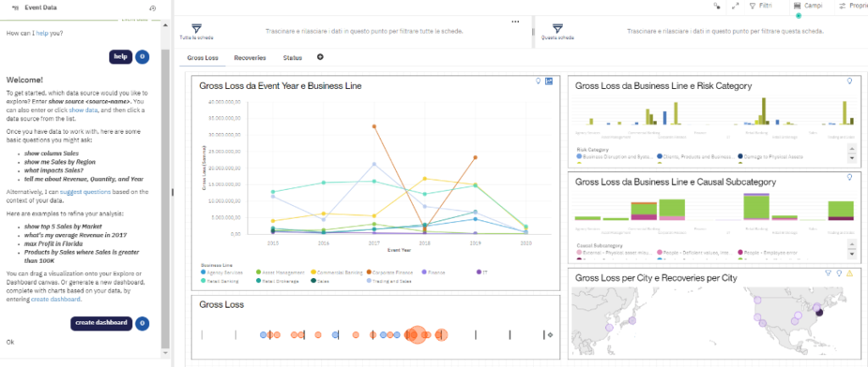
Task: Click insights lightbulb on City map widget
Action: coord(838,273)
